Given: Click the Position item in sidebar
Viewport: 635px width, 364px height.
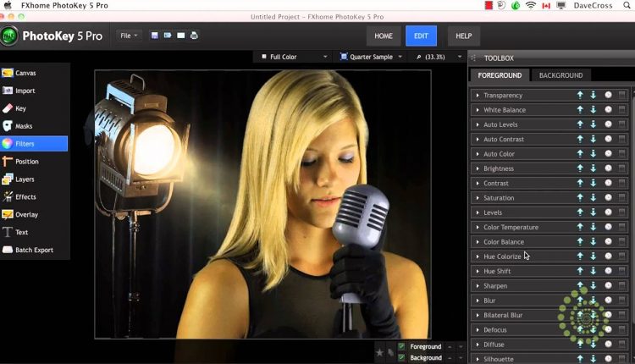Looking at the screenshot, I should (x=34, y=161).
